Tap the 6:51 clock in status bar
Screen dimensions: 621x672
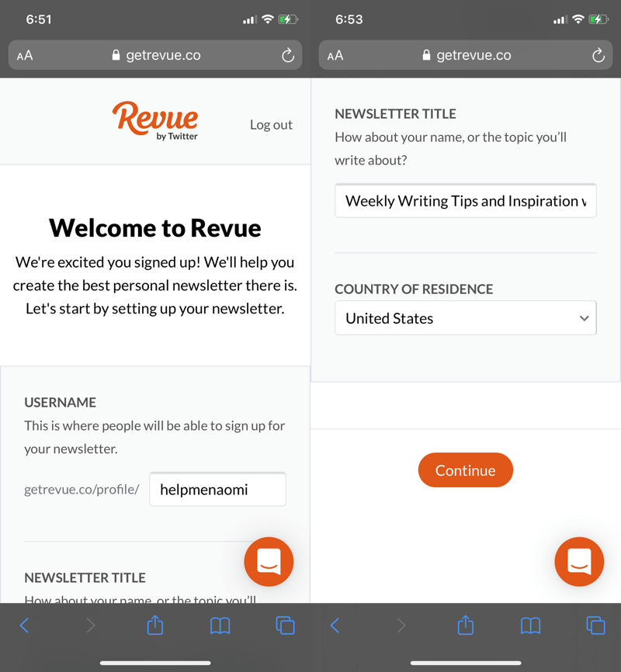click(39, 19)
